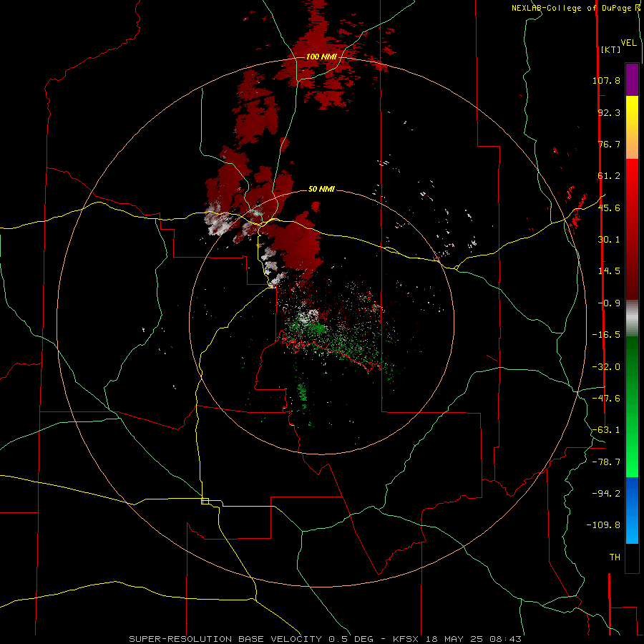
Task: Click the -78.7 velocity scale value
Action: click(x=606, y=462)
